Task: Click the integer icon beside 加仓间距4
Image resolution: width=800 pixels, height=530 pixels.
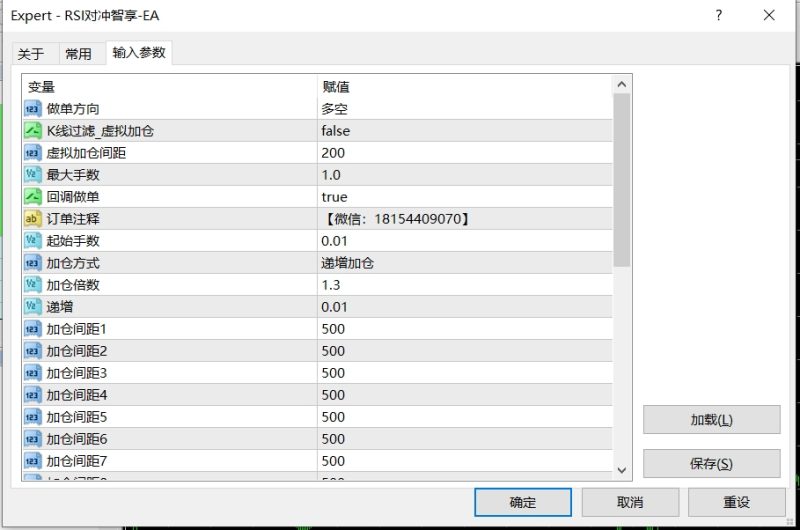Action: click(32, 395)
